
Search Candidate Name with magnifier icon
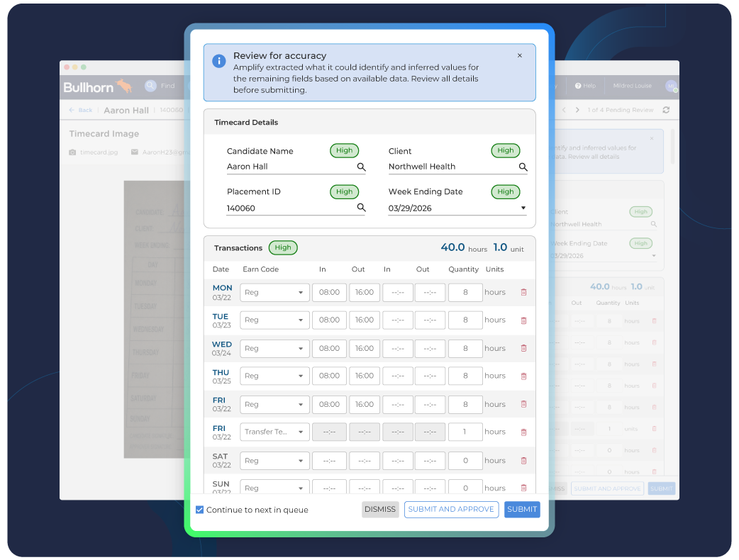pyautogui.click(x=362, y=167)
